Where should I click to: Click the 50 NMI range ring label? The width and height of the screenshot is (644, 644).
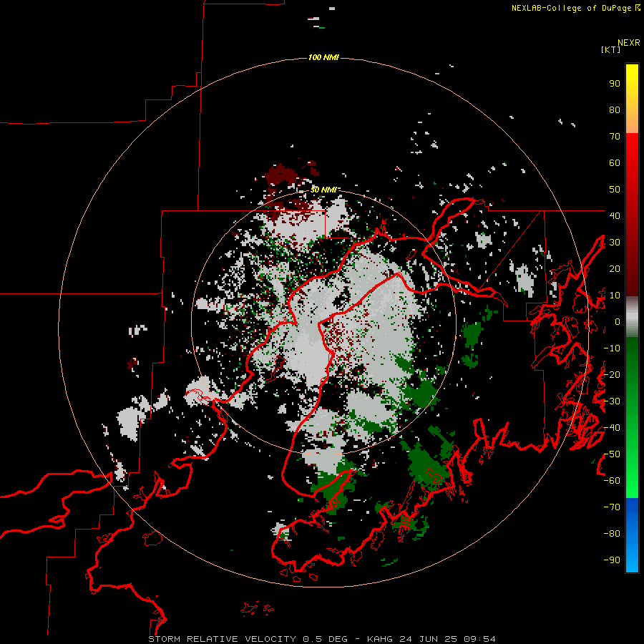tap(323, 190)
